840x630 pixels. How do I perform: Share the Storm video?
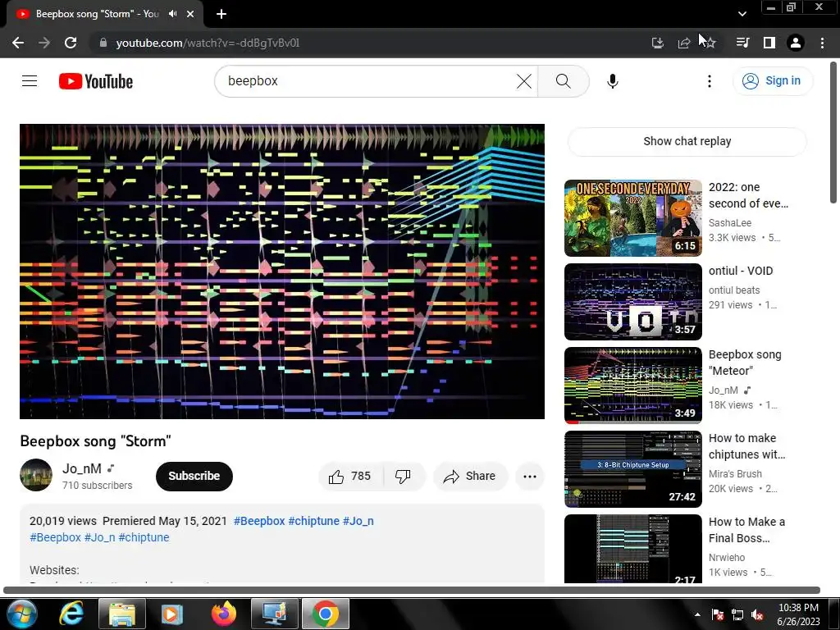pyautogui.click(x=470, y=477)
